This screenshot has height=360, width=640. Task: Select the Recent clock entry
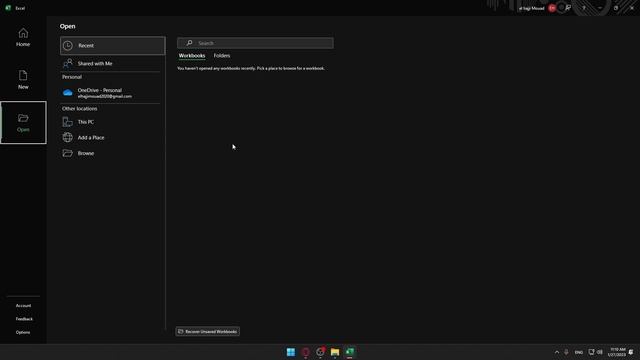113,45
